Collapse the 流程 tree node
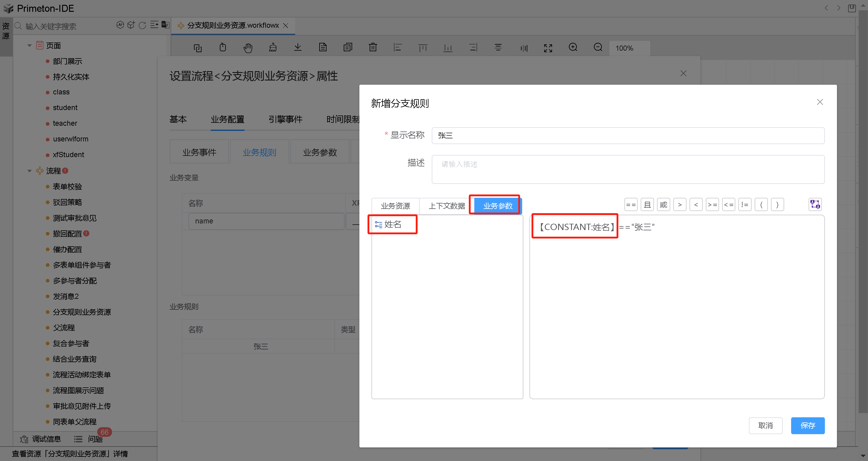The width and height of the screenshot is (868, 461). click(x=29, y=171)
